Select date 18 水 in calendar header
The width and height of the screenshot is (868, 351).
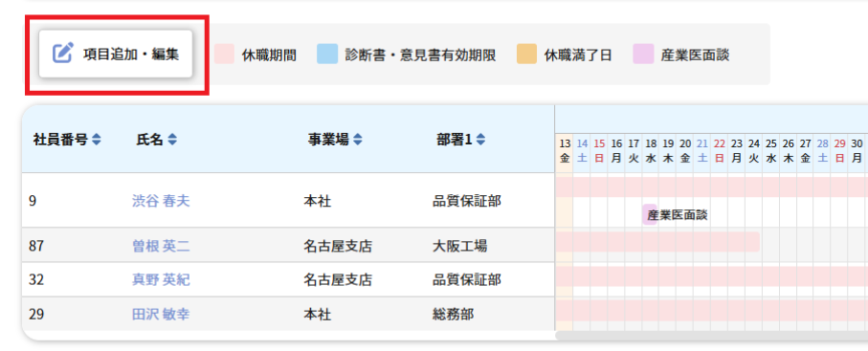point(651,150)
